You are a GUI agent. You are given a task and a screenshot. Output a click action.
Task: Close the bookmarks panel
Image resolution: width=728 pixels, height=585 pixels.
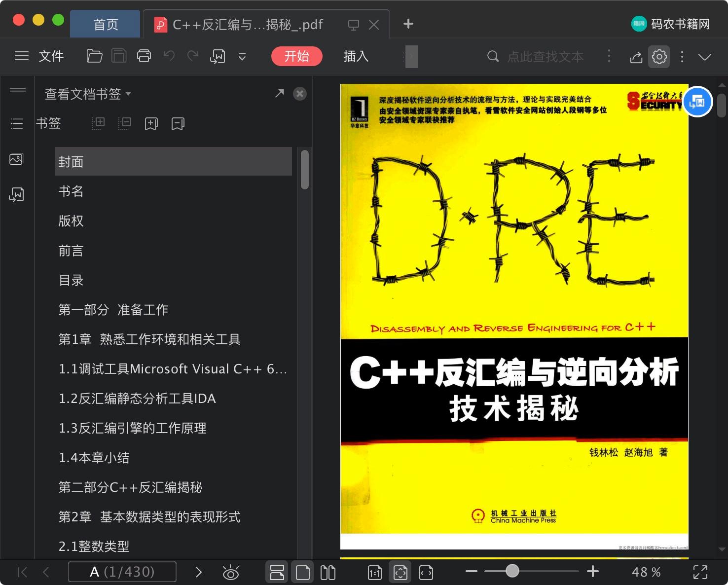click(300, 94)
